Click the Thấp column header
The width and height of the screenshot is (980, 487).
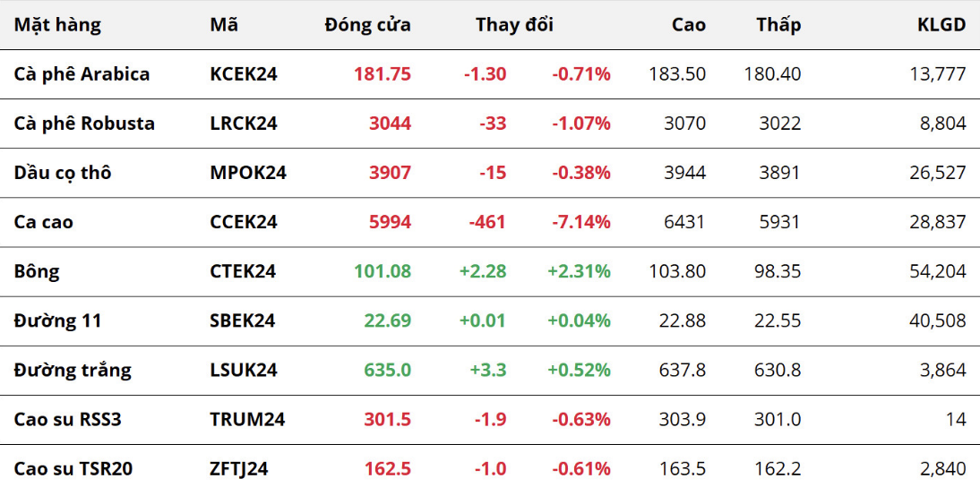tap(778, 25)
